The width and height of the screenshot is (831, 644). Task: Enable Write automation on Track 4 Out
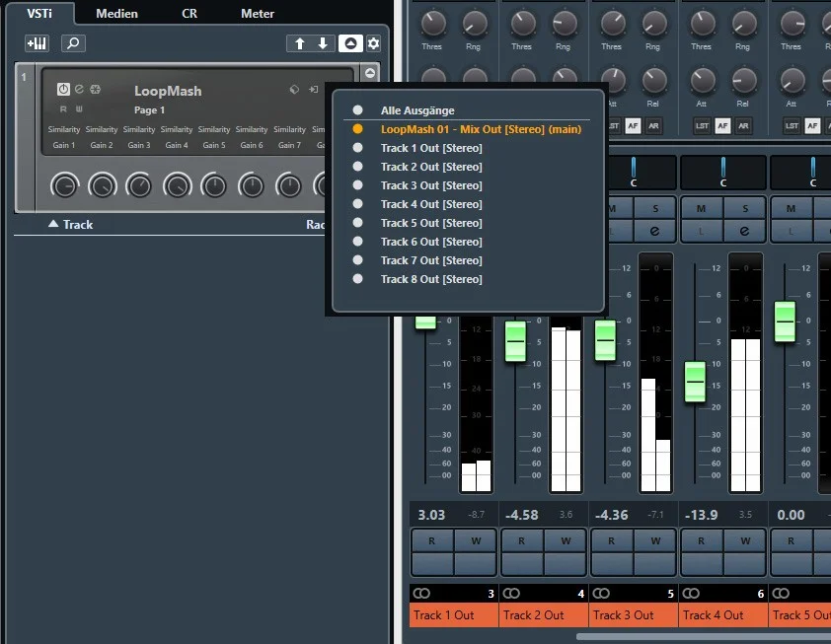pyautogui.click(x=745, y=540)
